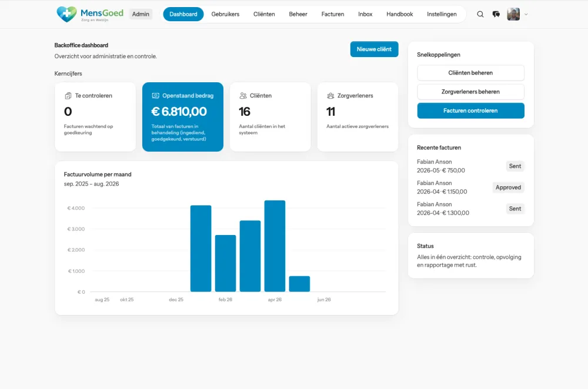
Task: Click the Sent badge for € 1.300,00 invoice
Action: point(515,209)
